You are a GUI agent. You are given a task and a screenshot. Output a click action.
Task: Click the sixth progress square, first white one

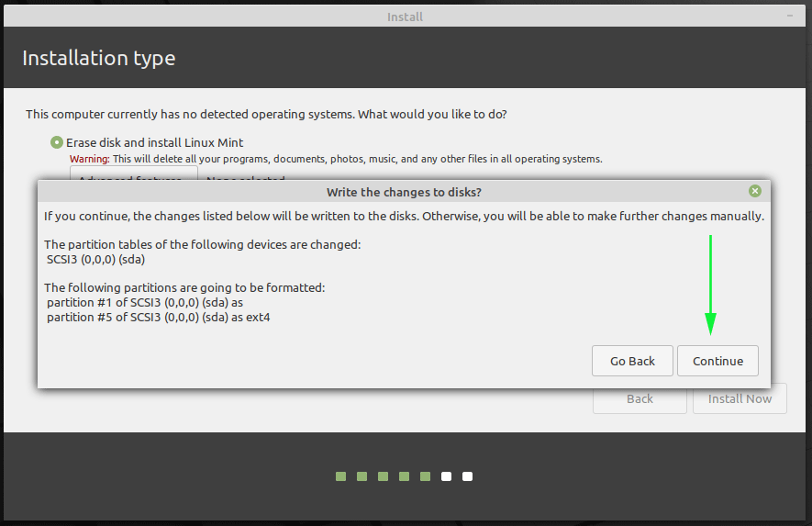(x=447, y=476)
